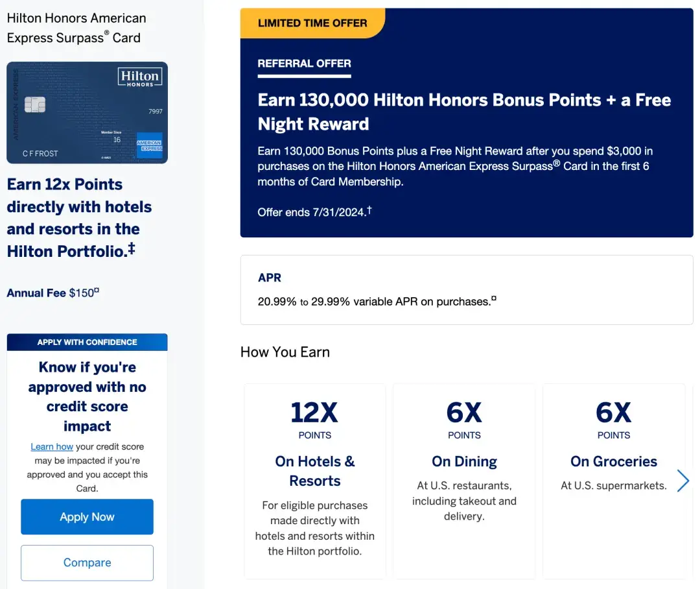Click the Compare button
The height and width of the screenshot is (589, 700).
[x=87, y=562]
